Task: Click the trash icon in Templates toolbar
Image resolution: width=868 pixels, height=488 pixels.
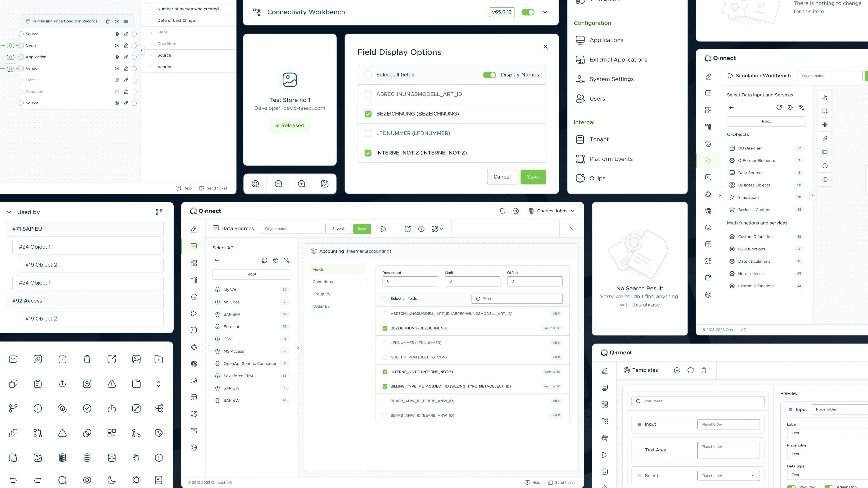Action: pos(704,371)
